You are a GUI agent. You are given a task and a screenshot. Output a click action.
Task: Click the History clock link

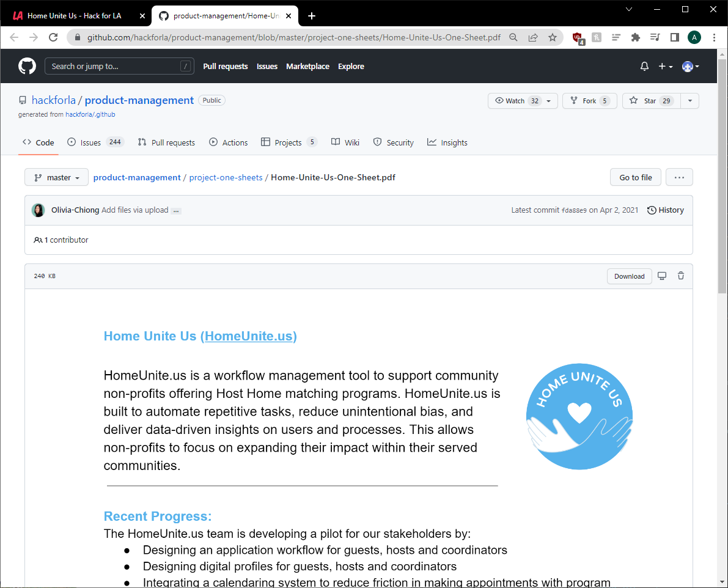(665, 210)
